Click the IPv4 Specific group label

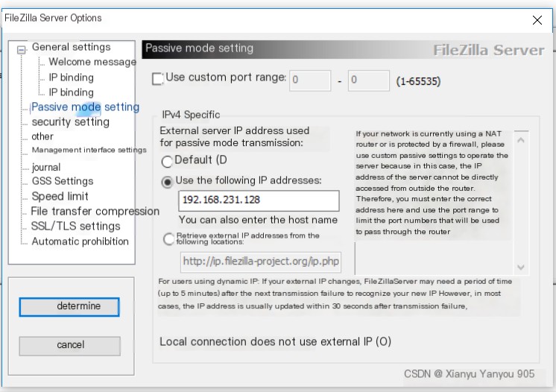[x=191, y=115]
